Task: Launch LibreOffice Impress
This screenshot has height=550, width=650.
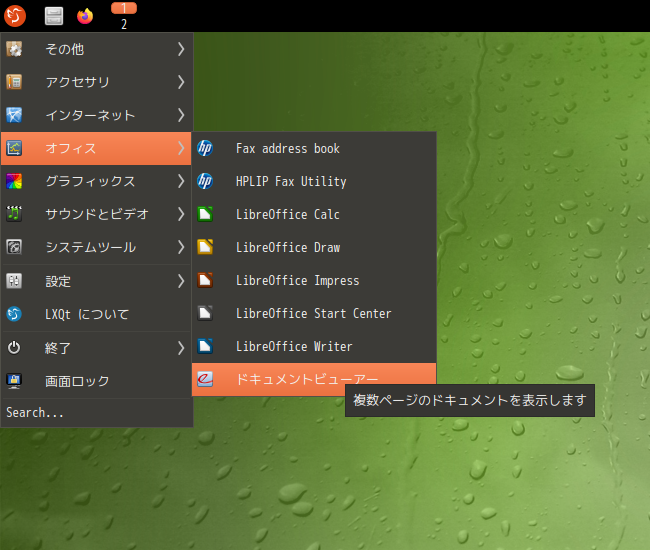Action: pyautogui.click(x=314, y=280)
